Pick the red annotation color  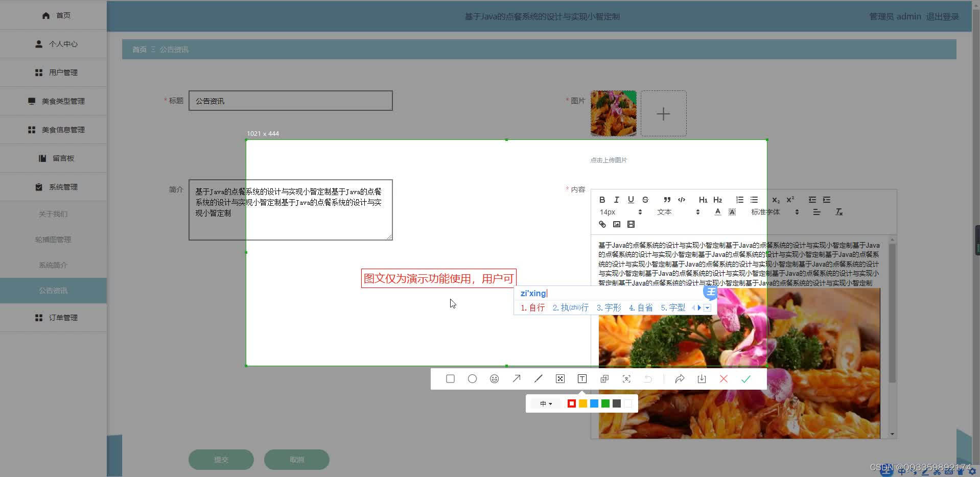[572, 403]
